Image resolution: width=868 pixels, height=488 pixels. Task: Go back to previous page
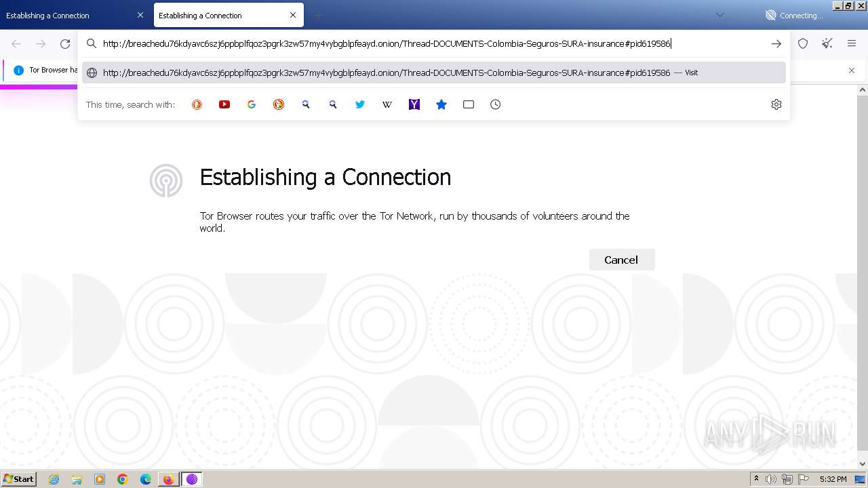pyautogui.click(x=16, y=43)
